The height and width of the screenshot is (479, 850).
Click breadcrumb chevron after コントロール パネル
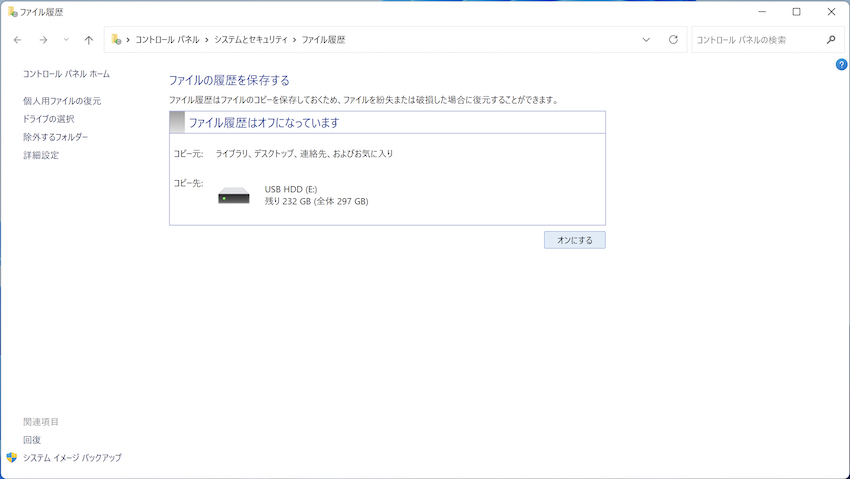click(x=207, y=40)
